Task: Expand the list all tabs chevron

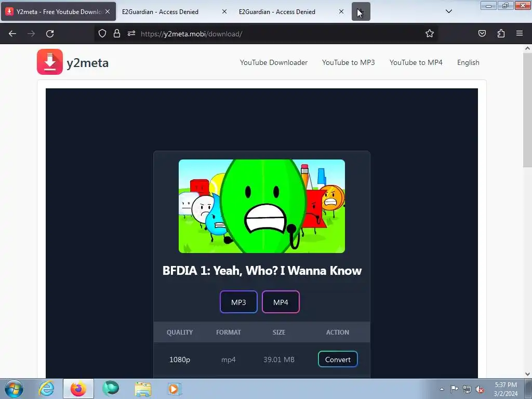Action: pyautogui.click(x=448, y=11)
